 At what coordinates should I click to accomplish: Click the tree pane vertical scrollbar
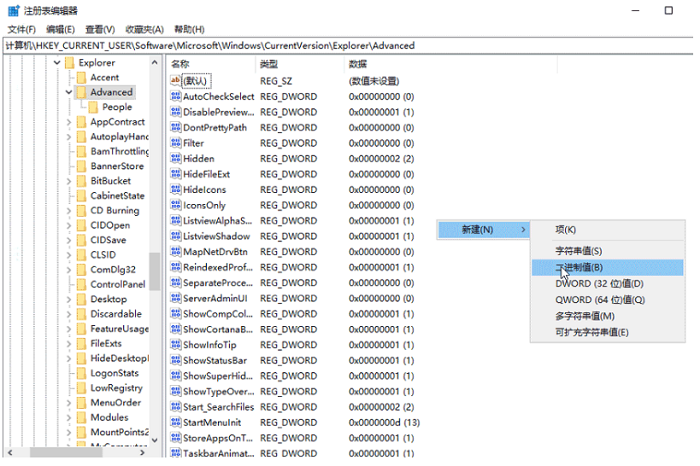(155, 270)
